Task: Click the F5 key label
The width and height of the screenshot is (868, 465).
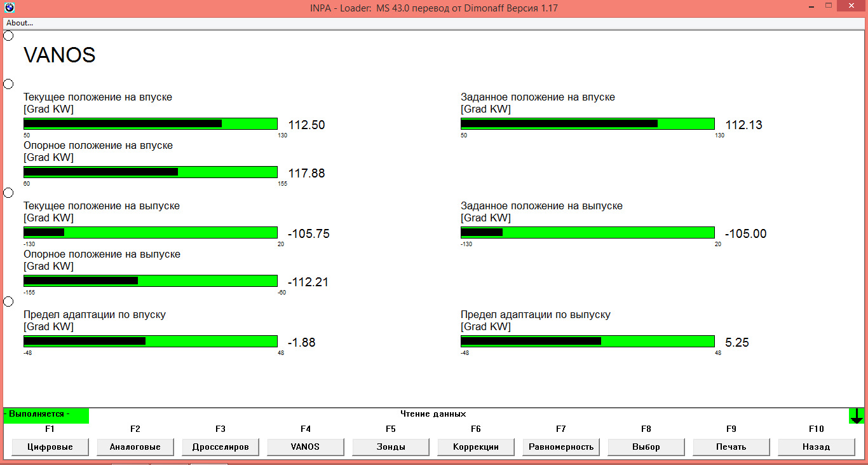Action: pos(391,429)
